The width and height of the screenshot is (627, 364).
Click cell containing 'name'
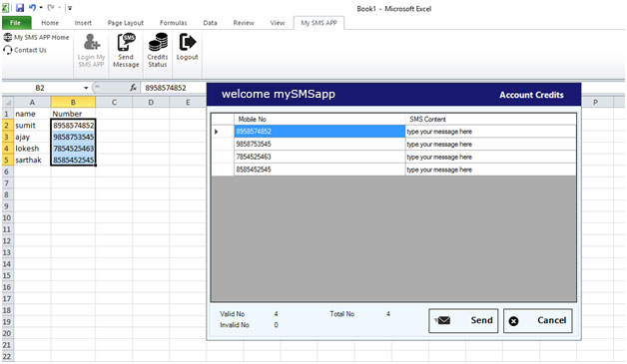(x=32, y=114)
